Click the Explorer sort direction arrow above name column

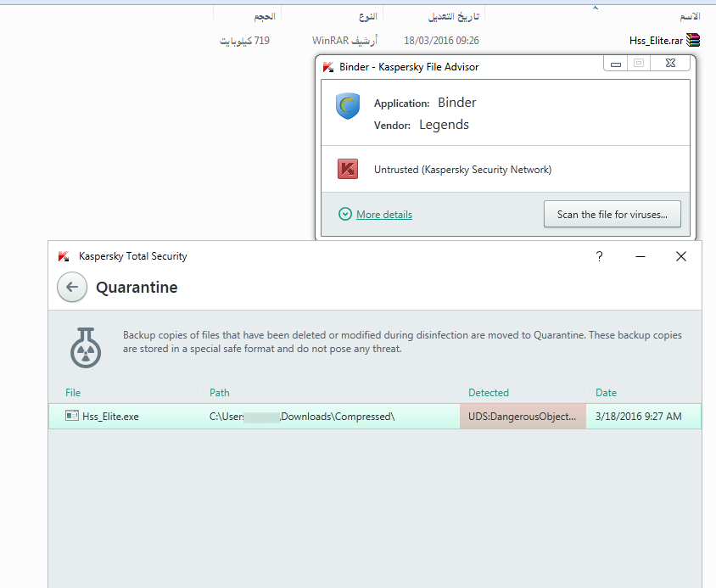click(x=595, y=8)
